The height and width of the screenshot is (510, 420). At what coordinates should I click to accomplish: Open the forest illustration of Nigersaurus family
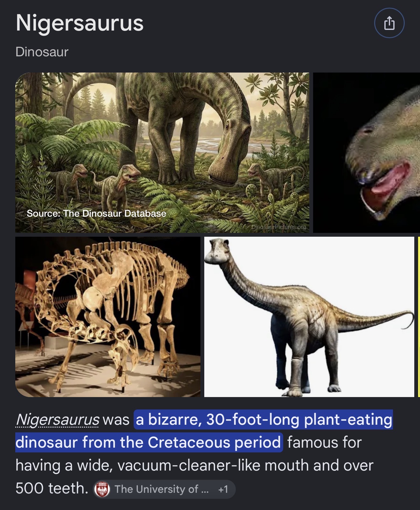click(x=162, y=153)
